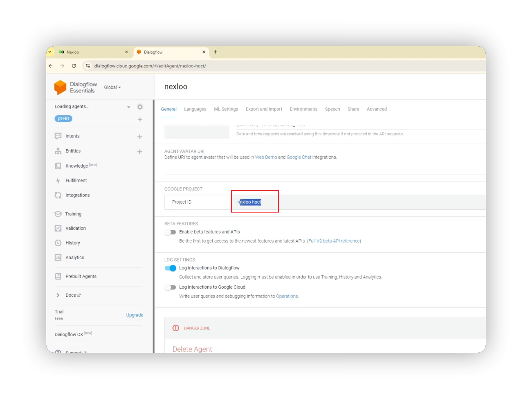
Task: Toggle Log interactions to Google Cloud on
Action: pos(171,287)
